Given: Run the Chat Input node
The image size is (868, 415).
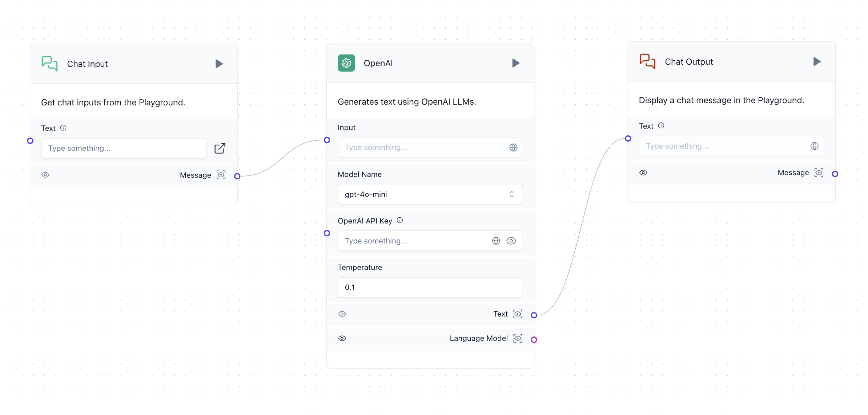Looking at the screenshot, I should tap(219, 63).
